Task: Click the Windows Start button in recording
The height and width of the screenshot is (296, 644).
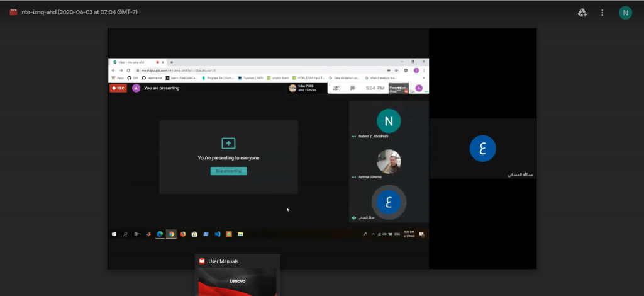Action: [x=114, y=234]
